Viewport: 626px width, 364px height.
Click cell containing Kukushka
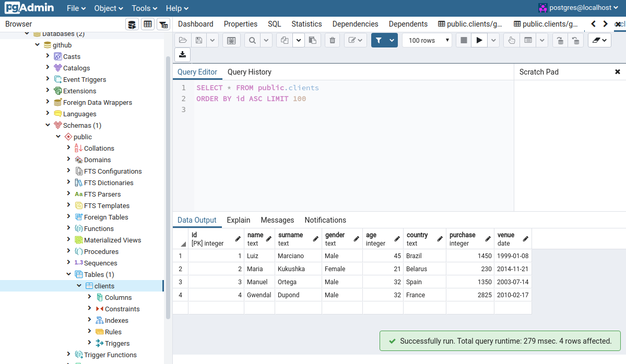pos(298,269)
